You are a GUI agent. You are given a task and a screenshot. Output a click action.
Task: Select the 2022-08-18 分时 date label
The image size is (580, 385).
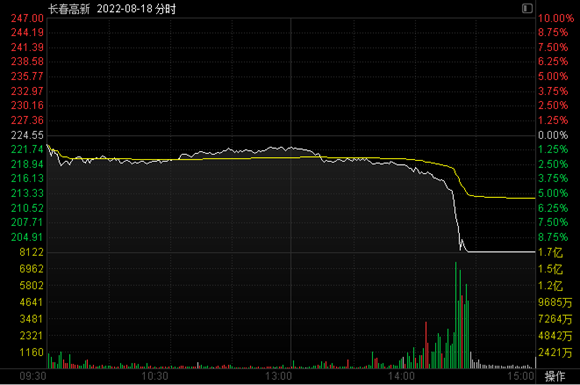click(136, 9)
